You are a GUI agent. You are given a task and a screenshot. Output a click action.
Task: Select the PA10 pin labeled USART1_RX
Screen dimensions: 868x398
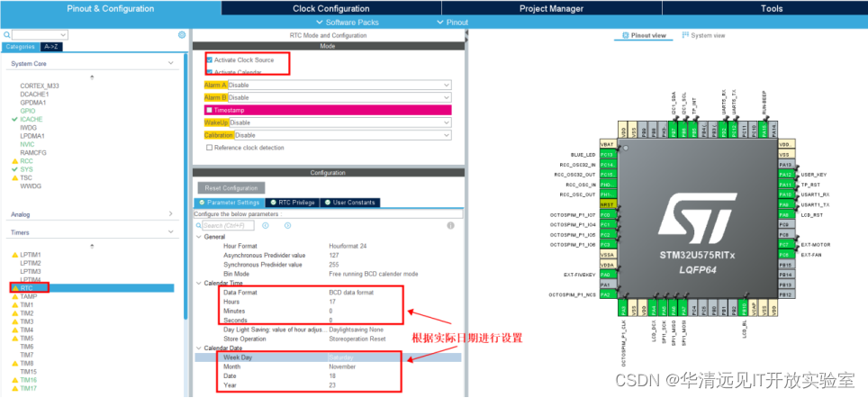tap(786, 194)
